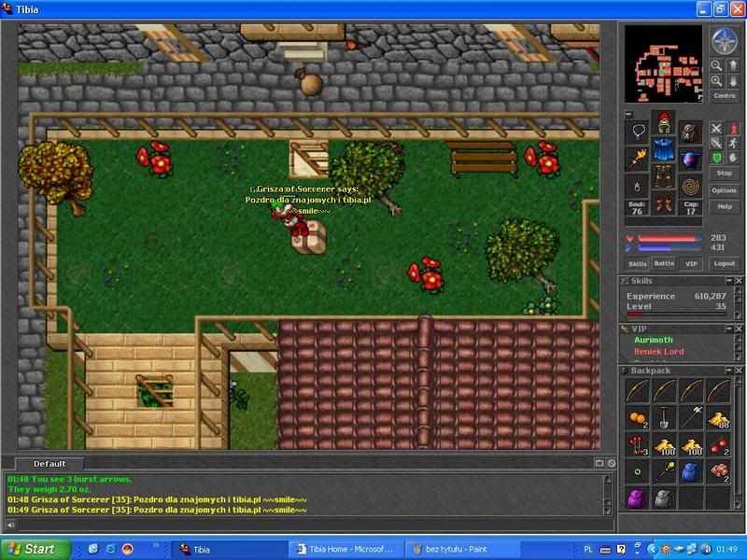Select the boots equipment slot
The image size is (747, 560).
coord(664,203)
